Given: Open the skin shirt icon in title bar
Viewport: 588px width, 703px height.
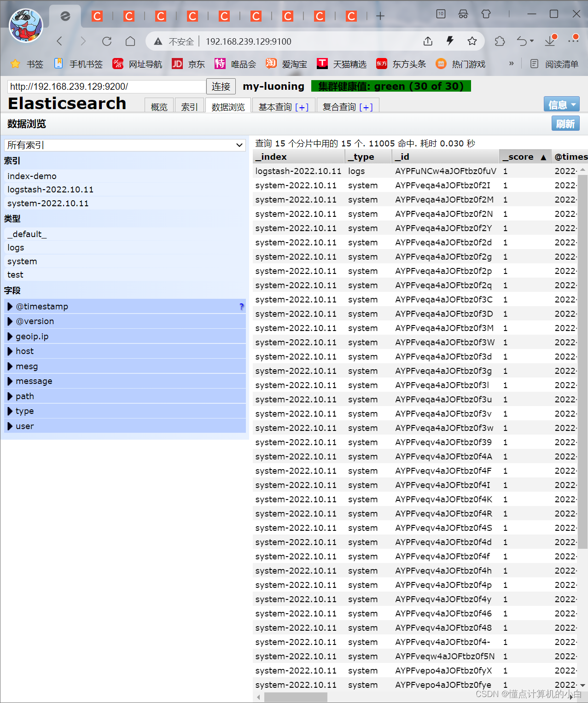Looking at the screenshot, I should click(486, 14).
